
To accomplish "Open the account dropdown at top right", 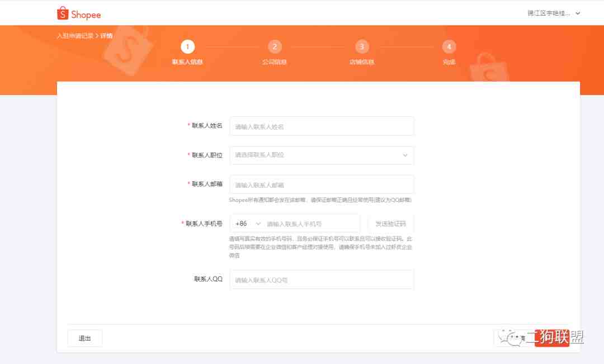I will pos(554,13).
